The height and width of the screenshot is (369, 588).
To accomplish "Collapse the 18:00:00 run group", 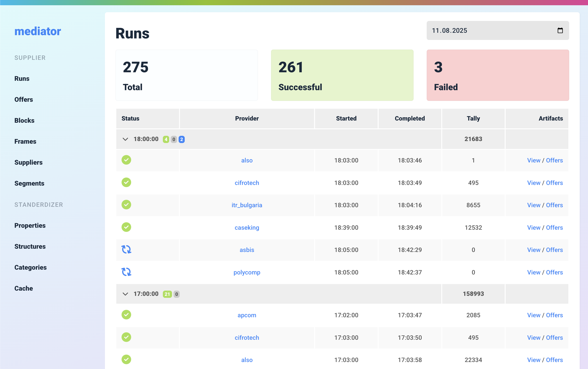I will [125, 139].
